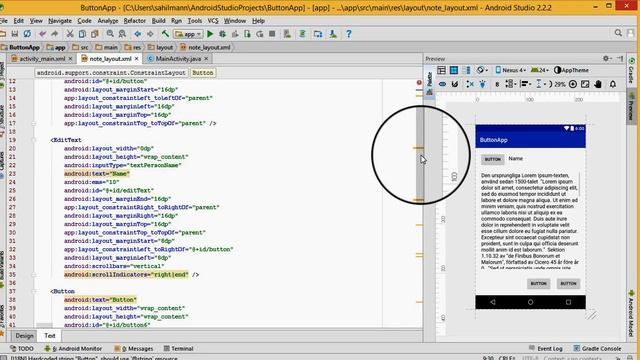640x360 pixels.
Task: Show Design and Blueprint side by side
Action: (x=466, y=70)
